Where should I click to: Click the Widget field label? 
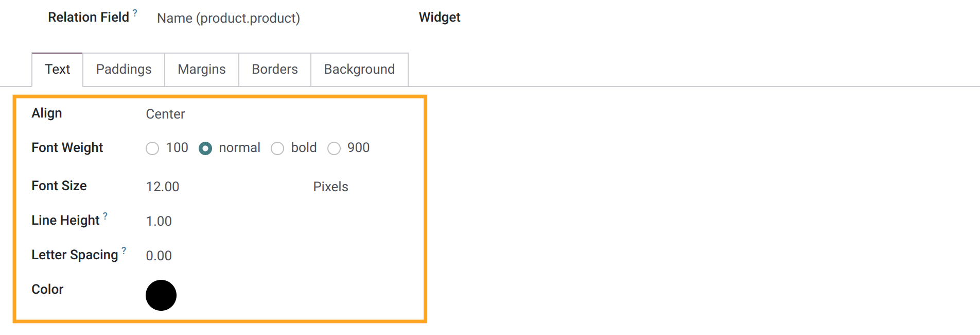click(x=440, y=17)
